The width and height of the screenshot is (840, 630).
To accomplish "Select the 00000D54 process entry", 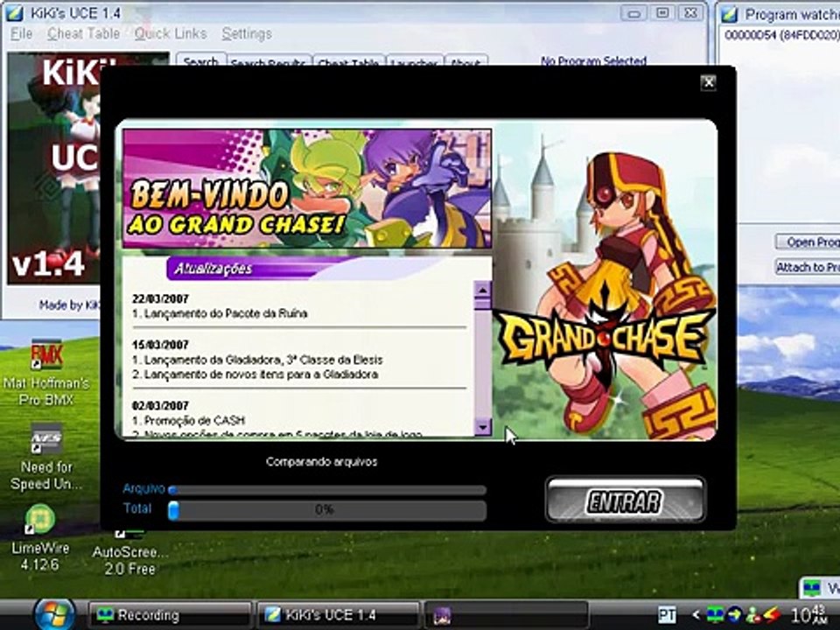I will click(781, 35).
